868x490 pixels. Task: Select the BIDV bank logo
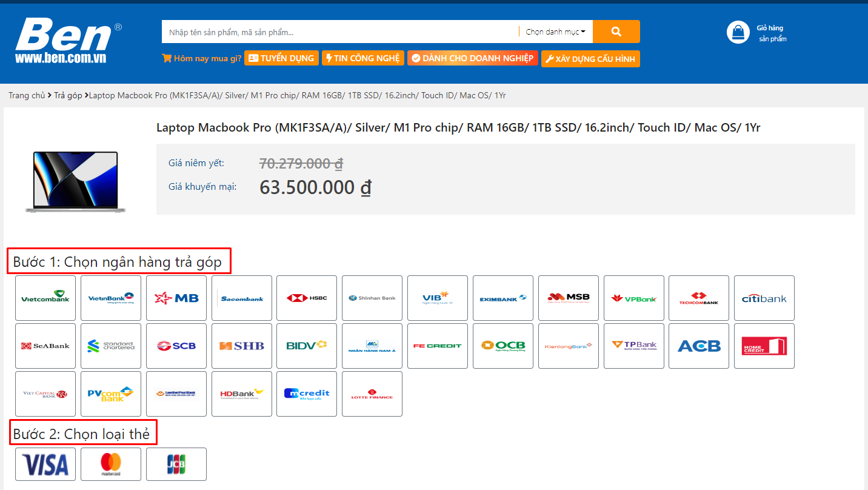tap(307, 346)
